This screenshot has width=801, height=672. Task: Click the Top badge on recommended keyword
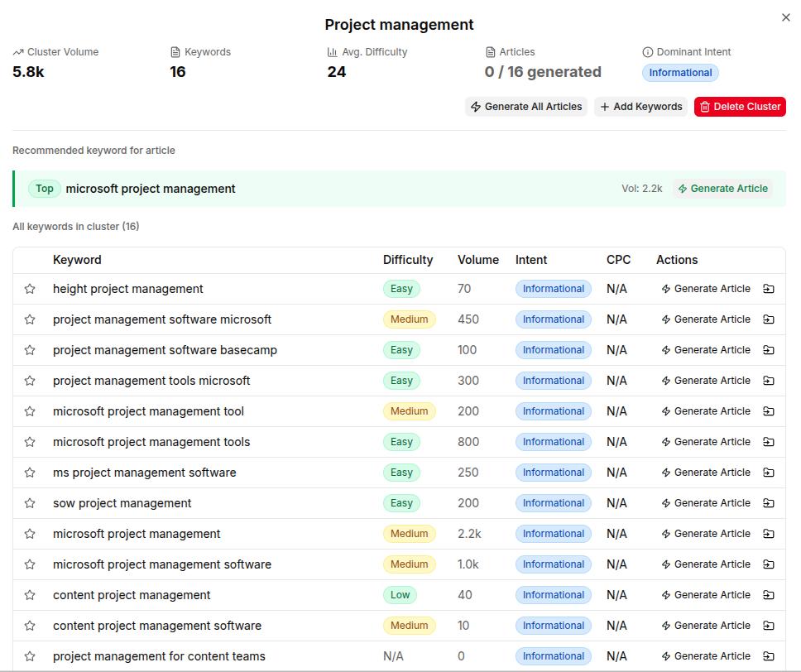tap(45, 189)
